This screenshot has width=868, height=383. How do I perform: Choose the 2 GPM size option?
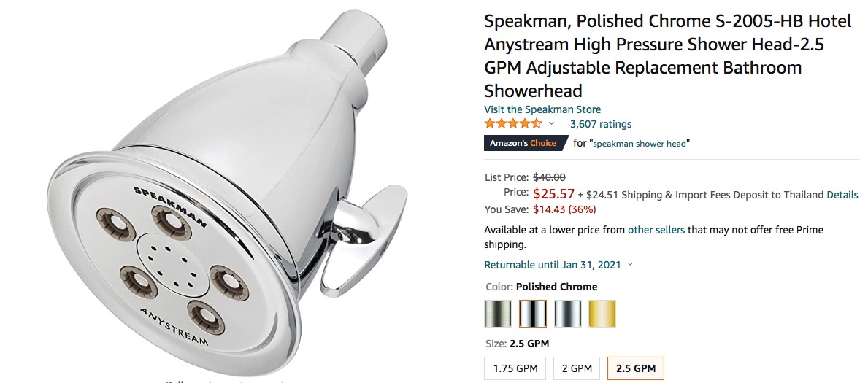point(577,368)
